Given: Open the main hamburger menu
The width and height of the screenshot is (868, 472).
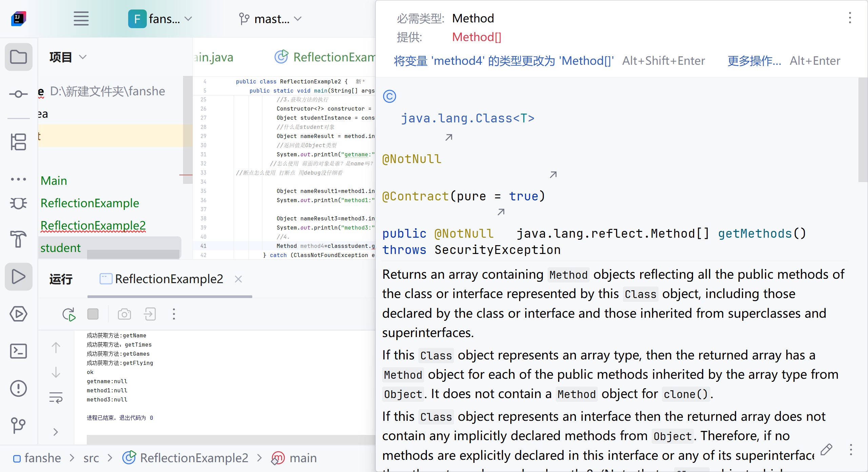Looking at the screenshot, I should (81, 19).
